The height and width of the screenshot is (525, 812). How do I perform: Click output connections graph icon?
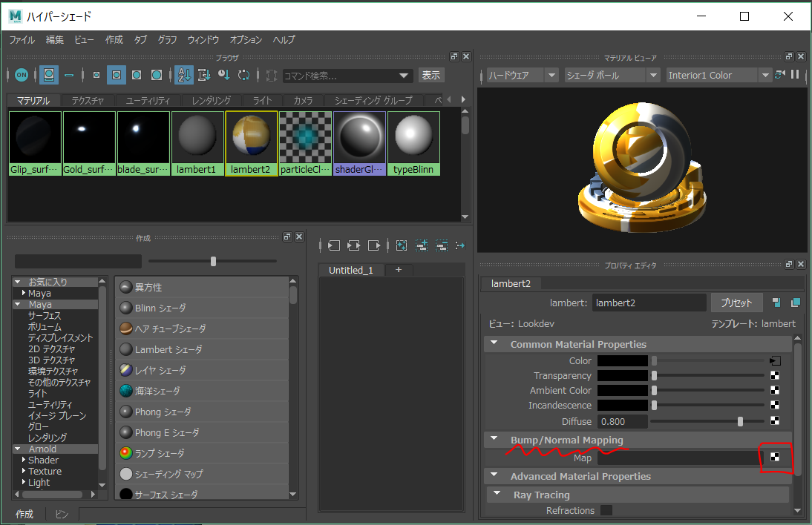pyautogui.click(x=374, y=245)
